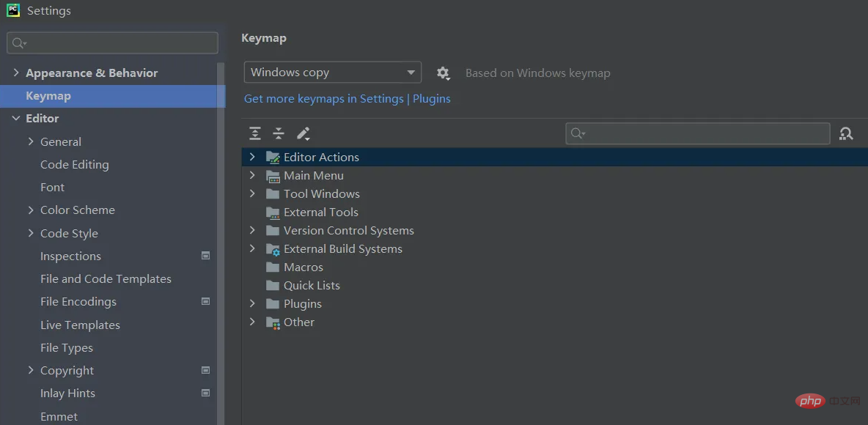Expand the Main Menu keymap group

pyautogui.click(x=252, y=175)
